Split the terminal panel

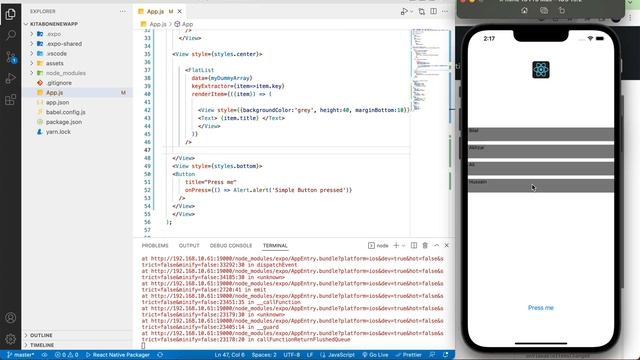(414, 245)
